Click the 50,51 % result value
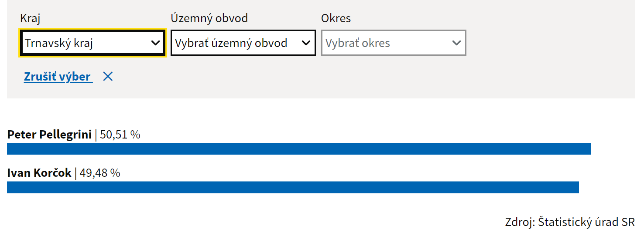The image size is (644, 250). [120, 135]
